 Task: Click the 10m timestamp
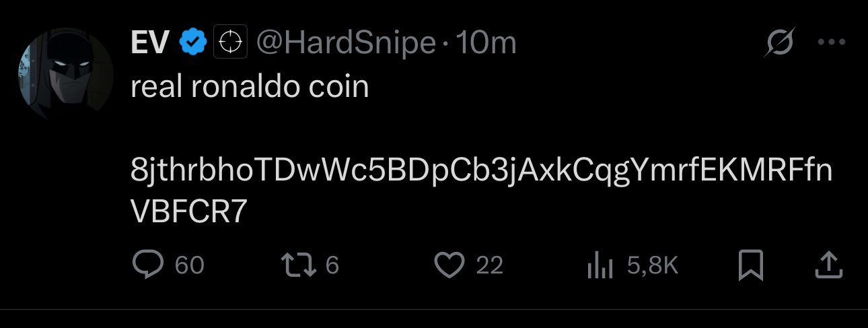point(486,44)
